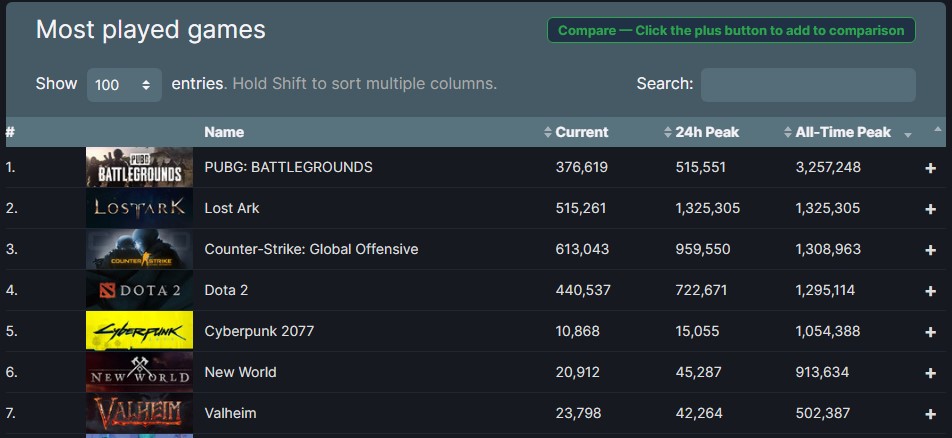Screen dimensions: 952x438
Task: Add Dota 2 to comparison with plus
Action: [x=930, y=291]
